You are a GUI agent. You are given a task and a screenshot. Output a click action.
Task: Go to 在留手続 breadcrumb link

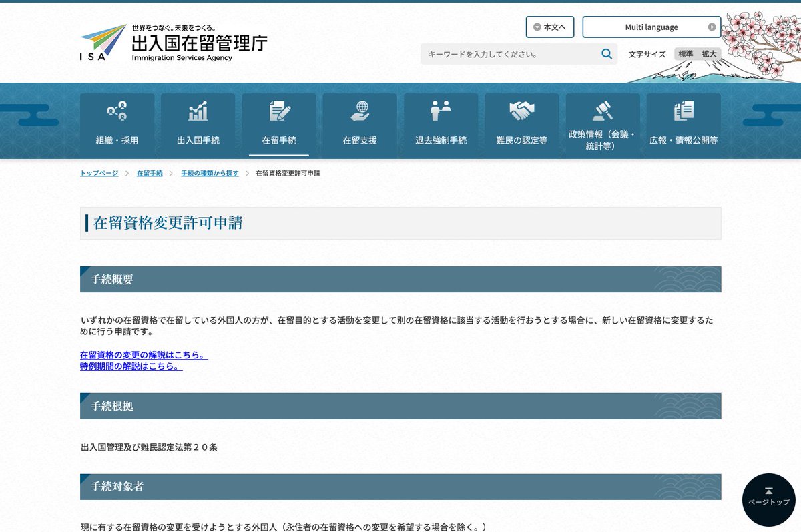click(150, 173)
